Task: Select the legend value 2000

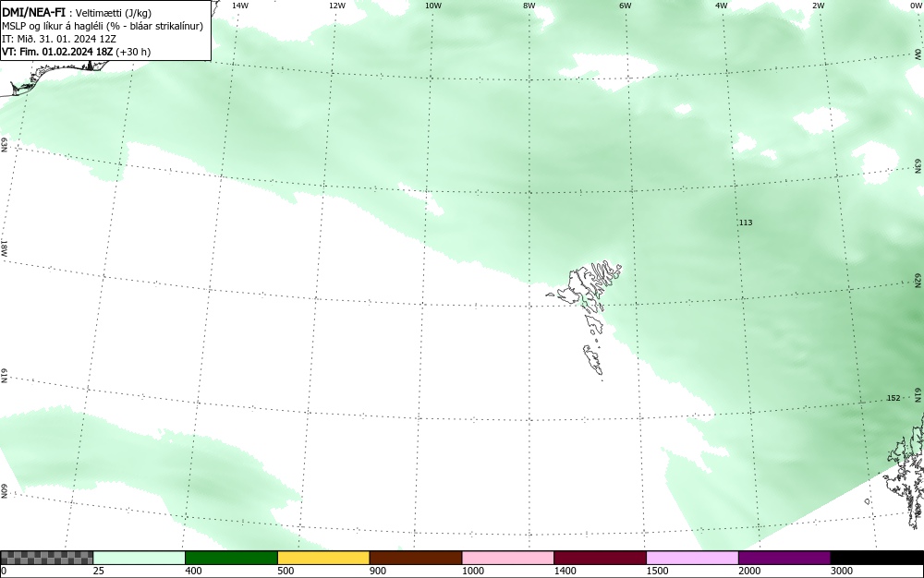Action: click(x=749, y=571)
